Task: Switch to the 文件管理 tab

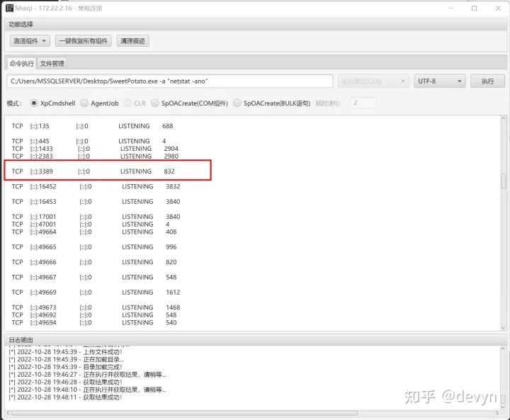Action: [x=52, y=64]
